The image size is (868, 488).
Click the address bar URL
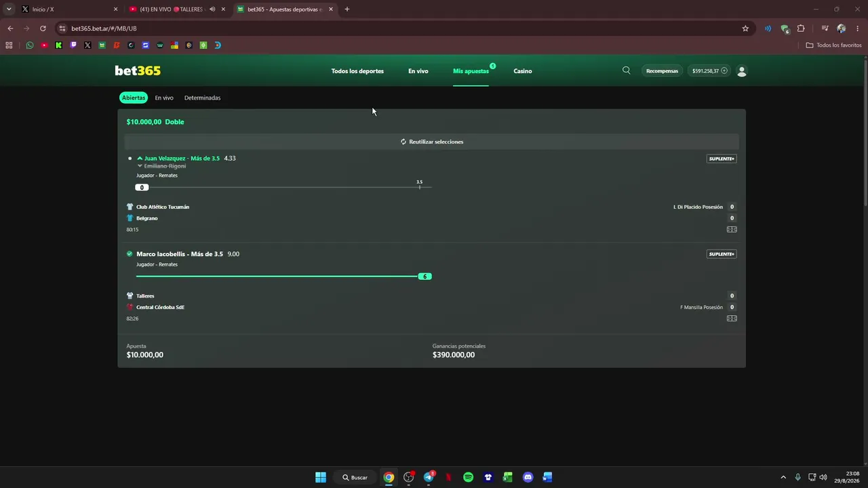tap(104, 28)
